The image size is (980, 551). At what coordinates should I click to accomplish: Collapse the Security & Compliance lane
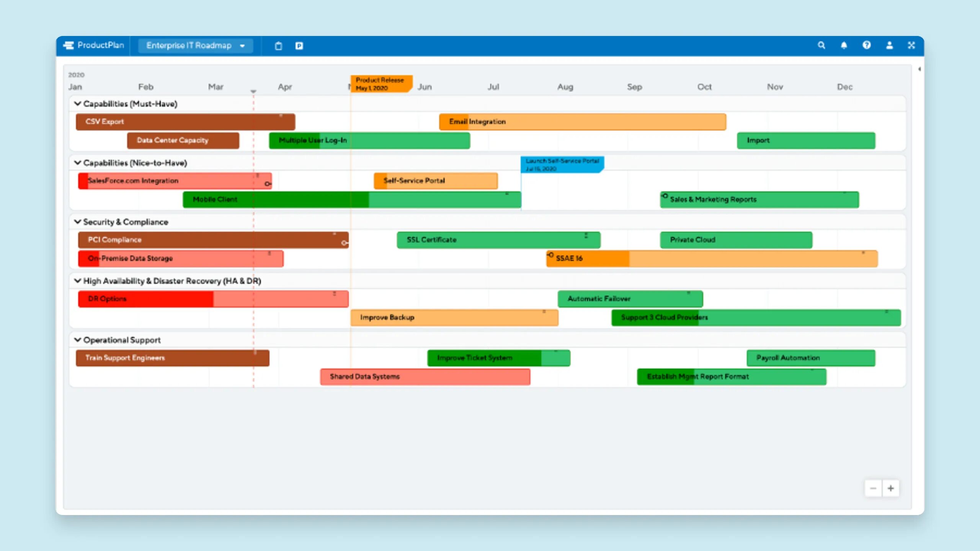[78, 222]
